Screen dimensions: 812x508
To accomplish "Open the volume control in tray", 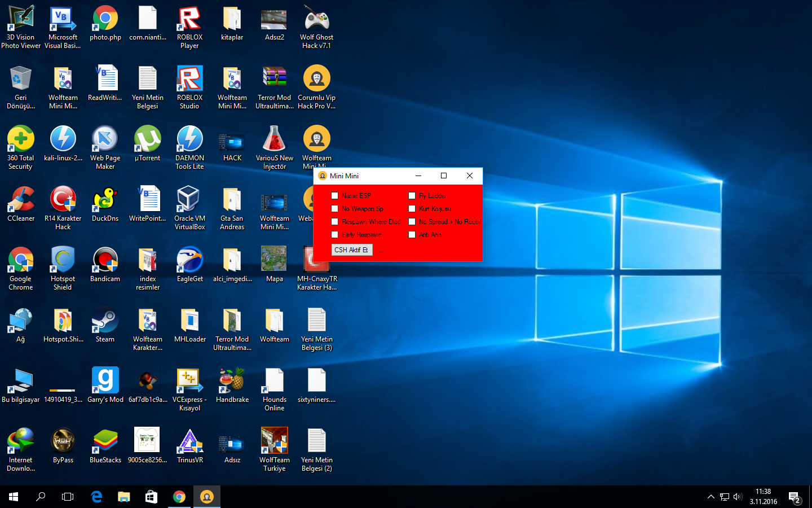I will click(x=738, y=497).
